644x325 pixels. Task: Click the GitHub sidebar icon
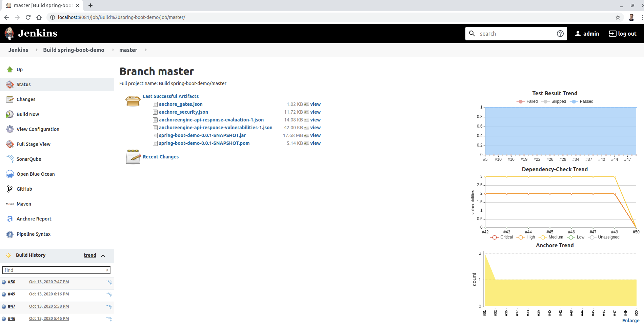[x=10, y=189]
